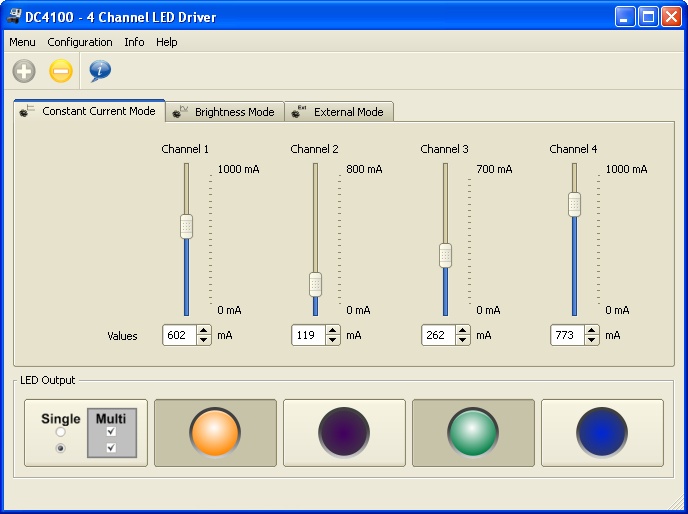The image size is (688, 514).
Task: Maximize the DC4100 window
Action: click(x=648, y=17)
